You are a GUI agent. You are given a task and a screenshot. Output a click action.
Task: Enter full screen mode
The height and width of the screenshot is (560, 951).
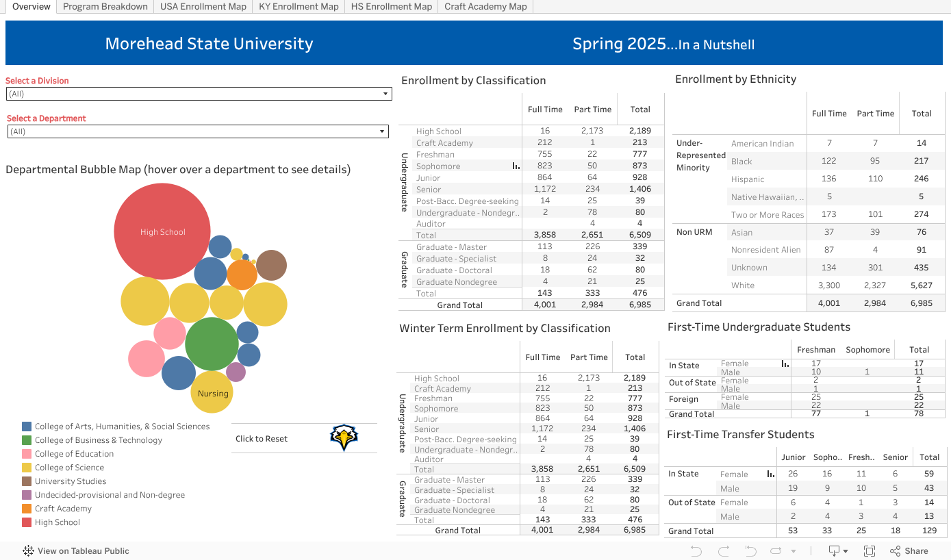(870, 551)
